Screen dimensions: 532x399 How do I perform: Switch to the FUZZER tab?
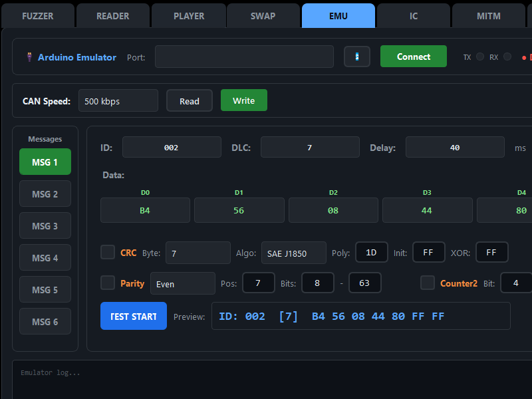(38, 16)
